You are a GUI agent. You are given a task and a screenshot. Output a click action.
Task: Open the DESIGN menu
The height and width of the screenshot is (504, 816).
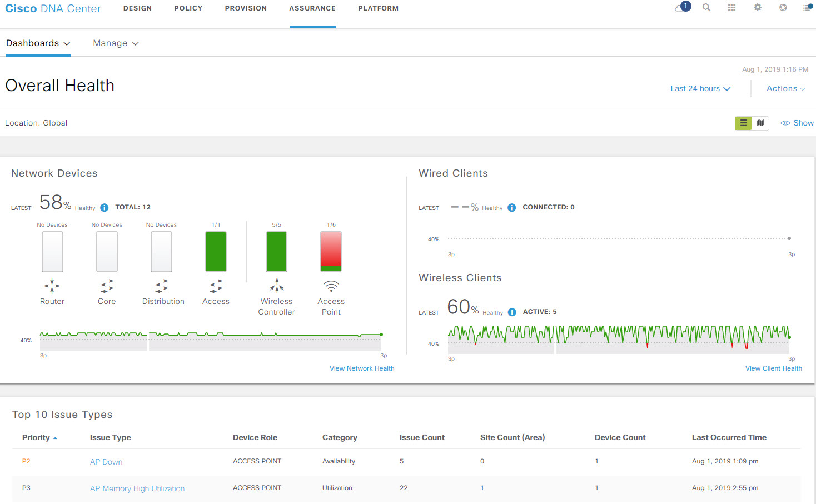[137, 8]
